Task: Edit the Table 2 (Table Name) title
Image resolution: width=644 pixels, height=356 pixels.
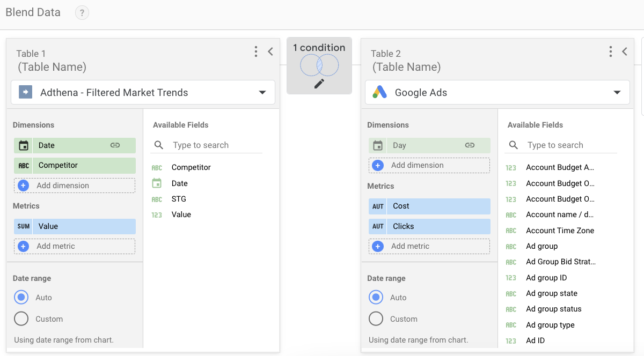Action: pyautogui.click(x=407, y=67)
